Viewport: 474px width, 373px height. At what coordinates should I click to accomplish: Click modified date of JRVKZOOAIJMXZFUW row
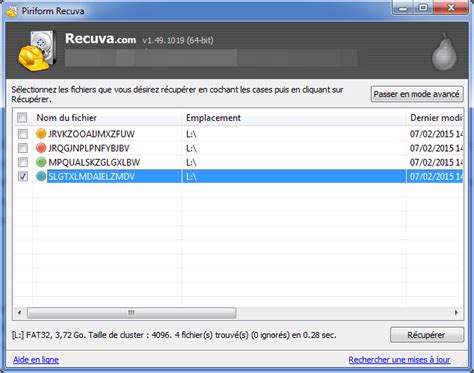[x=436, y=134]
